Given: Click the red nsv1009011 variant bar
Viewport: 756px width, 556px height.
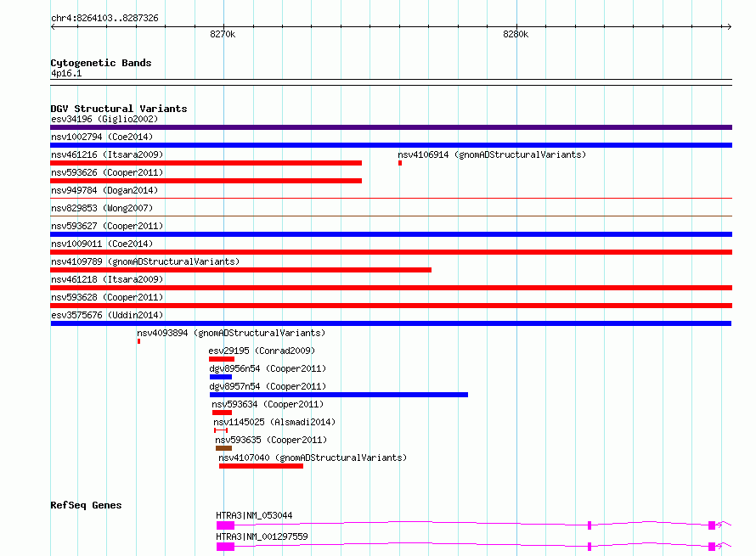Looking at the screenshot, I should coord(391,252).
